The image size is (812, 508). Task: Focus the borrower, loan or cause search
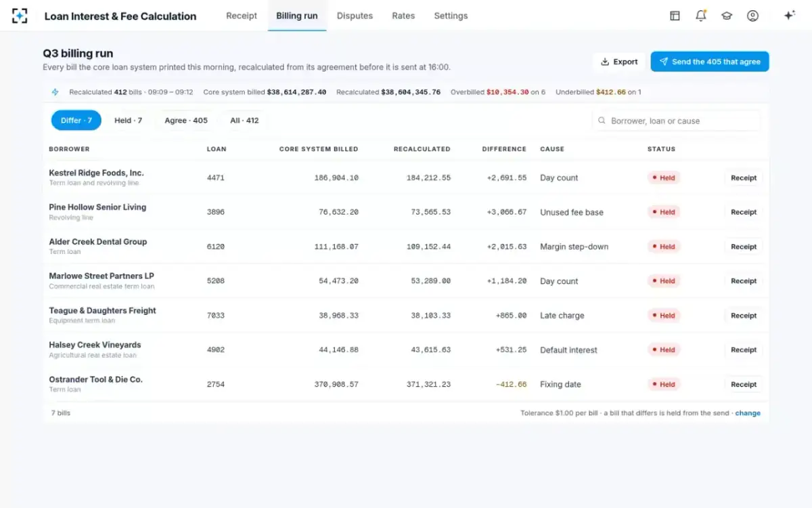[676, 121]
